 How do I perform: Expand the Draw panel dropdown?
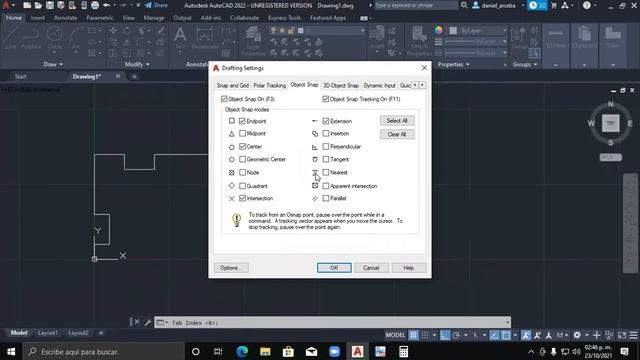(53, 64)
